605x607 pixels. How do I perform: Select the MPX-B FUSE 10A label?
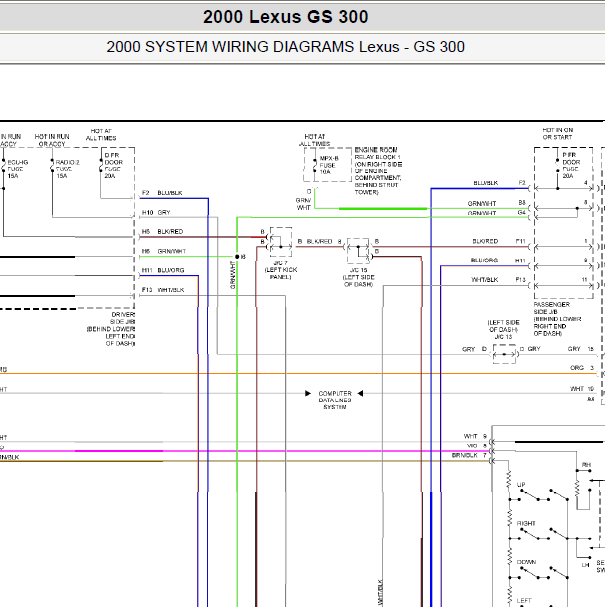click(x=329, y=165)
